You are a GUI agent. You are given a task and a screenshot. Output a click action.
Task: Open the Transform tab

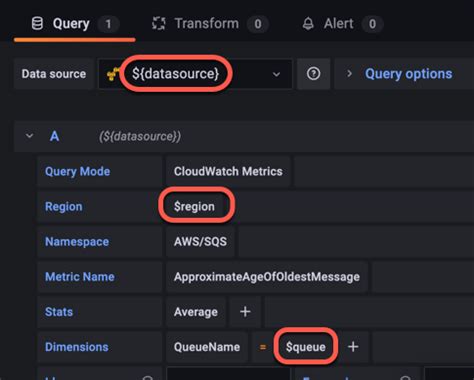(x=210, y=24)
